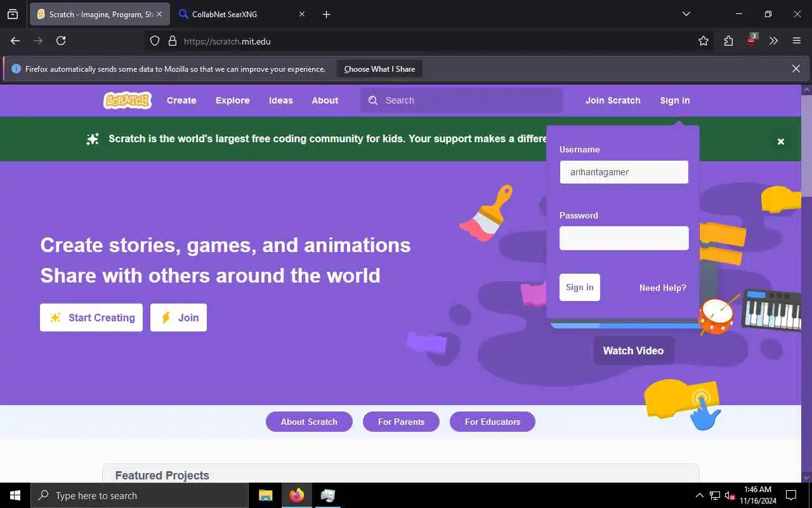Open the Need Help? link
Screen dimensions: 812x508
pos(663,288)
